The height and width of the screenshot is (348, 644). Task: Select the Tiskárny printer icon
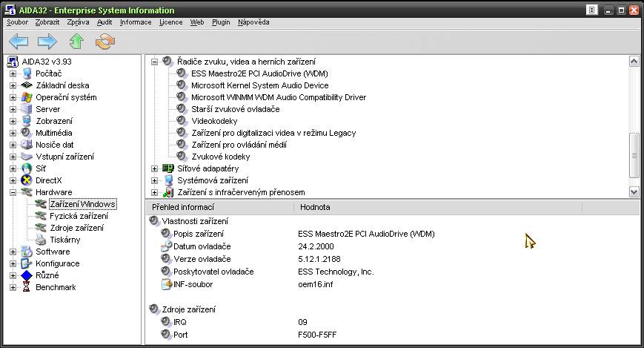pyautogui.click(x=41, y=240)
